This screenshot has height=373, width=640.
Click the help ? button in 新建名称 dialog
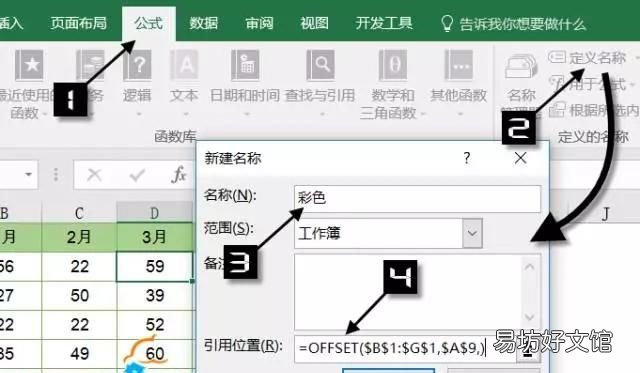coord(467,158)
